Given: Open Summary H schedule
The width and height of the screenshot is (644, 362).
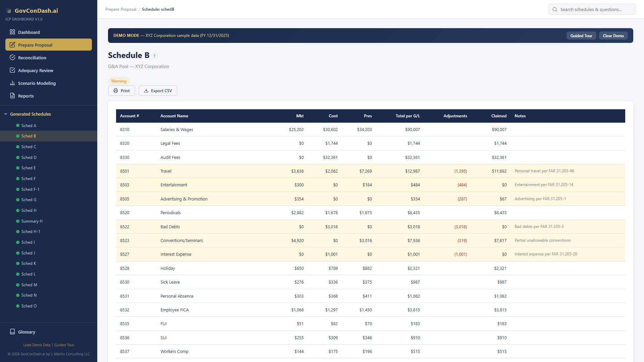Looking at the screenshot, I should tap(32, 221).
